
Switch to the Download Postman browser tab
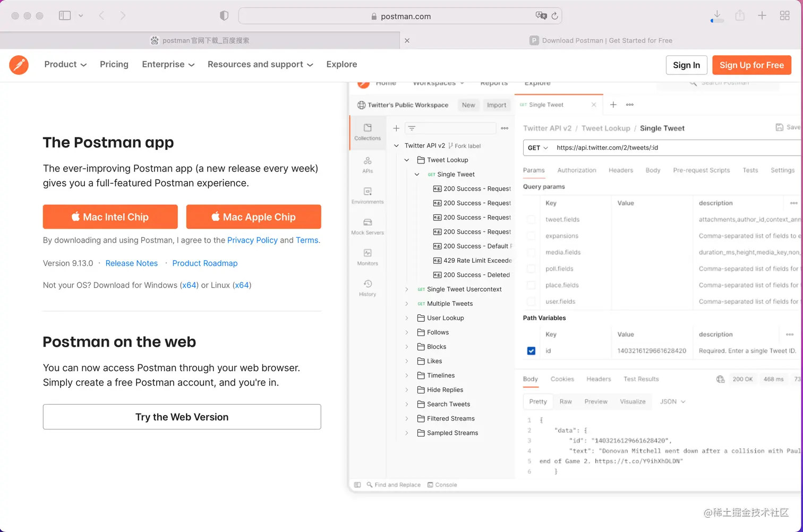coord(601,40)
